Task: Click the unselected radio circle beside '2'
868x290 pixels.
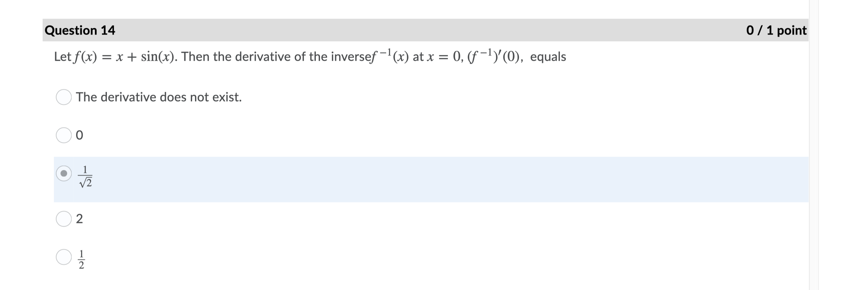Action: click(64, 219)
